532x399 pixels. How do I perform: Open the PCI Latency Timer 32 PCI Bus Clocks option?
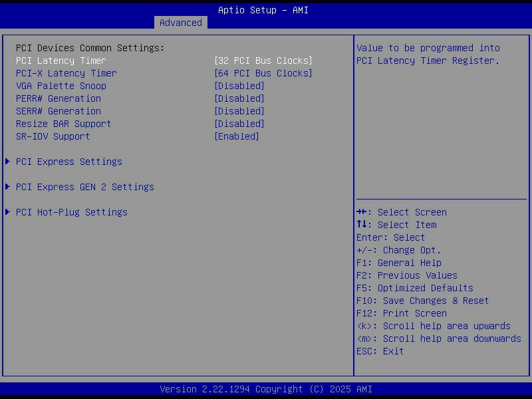coord(263,61)
